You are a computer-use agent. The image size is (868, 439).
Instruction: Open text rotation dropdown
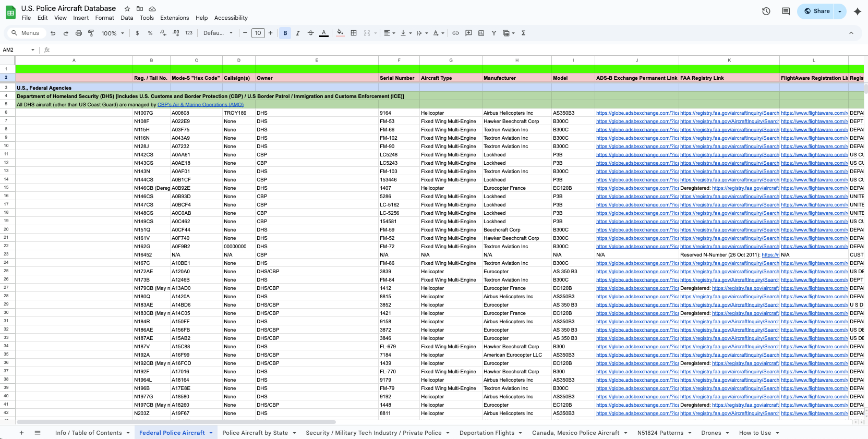(439, 33)
